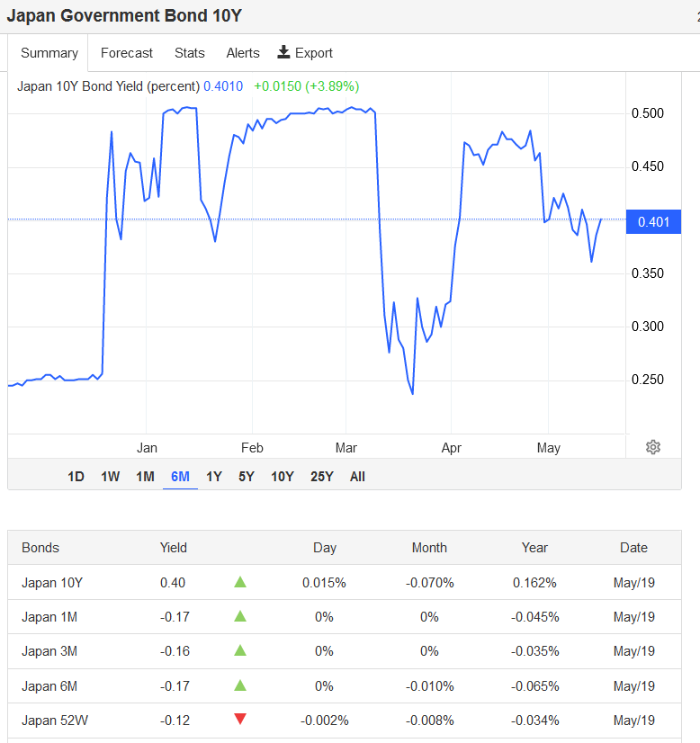Click the 0.250 y-axis label
The width and height of the screenshot is (700, 743).
coord(648,380)
